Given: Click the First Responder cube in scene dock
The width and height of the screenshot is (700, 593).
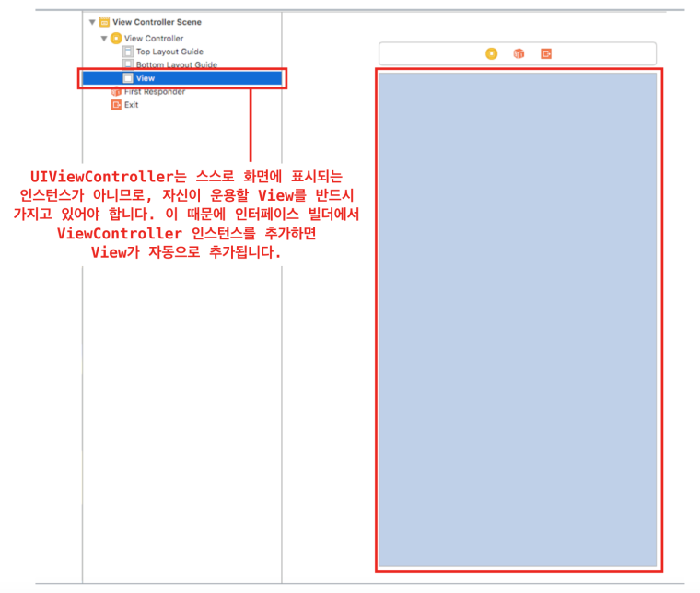Looking at the screenshot, I should point(519,54).
